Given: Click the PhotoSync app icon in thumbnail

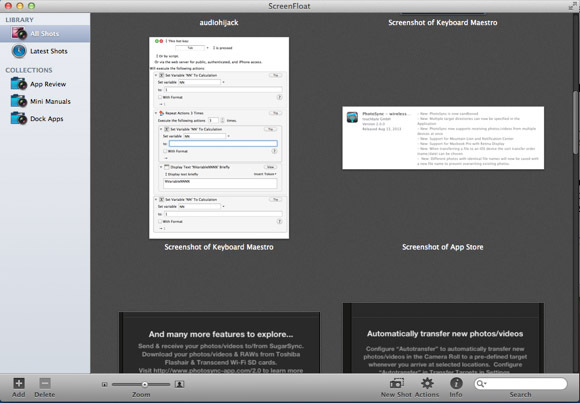Looking at the screenshot, I should [x=352, y=117].
